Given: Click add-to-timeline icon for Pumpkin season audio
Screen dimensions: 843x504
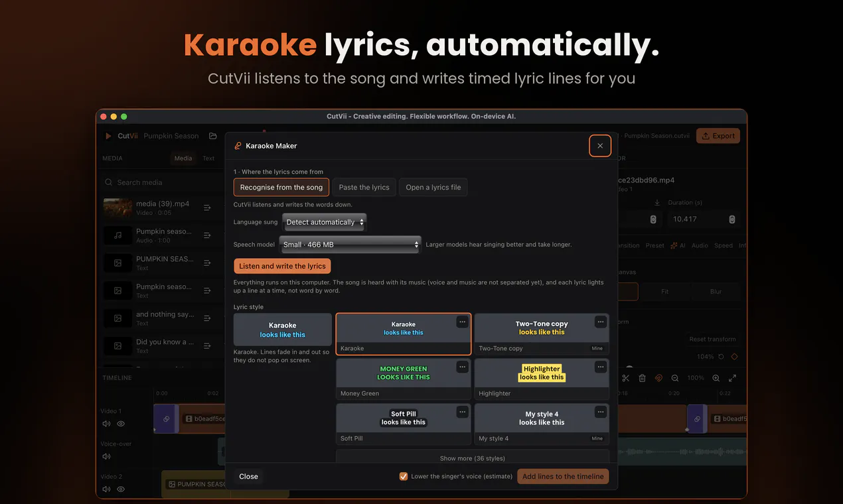Looking at the screenshot, I should [207, 235].
